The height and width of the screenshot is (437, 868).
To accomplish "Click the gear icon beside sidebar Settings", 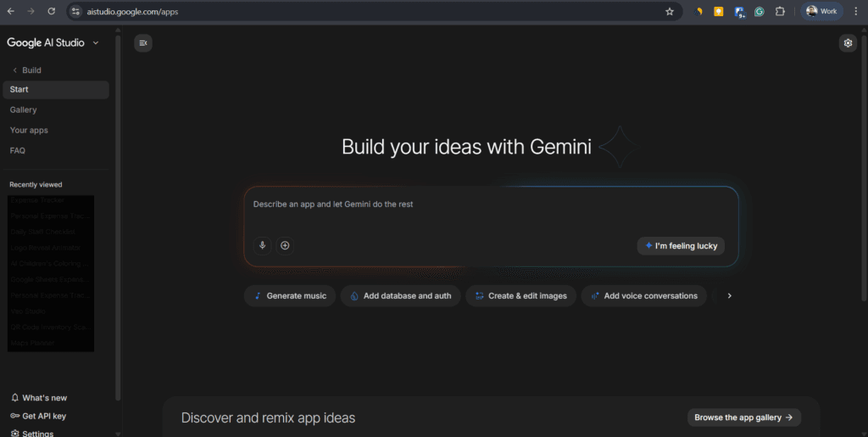I will [15, 434].
